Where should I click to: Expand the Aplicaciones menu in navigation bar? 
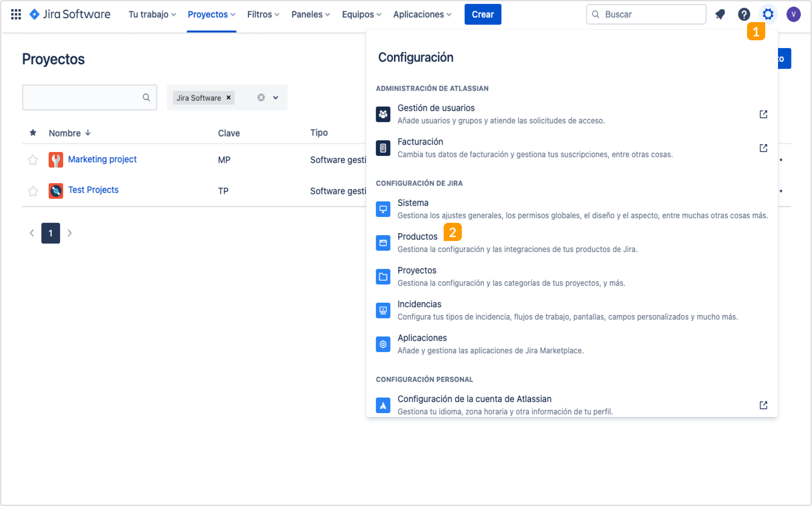coord(422,14)
